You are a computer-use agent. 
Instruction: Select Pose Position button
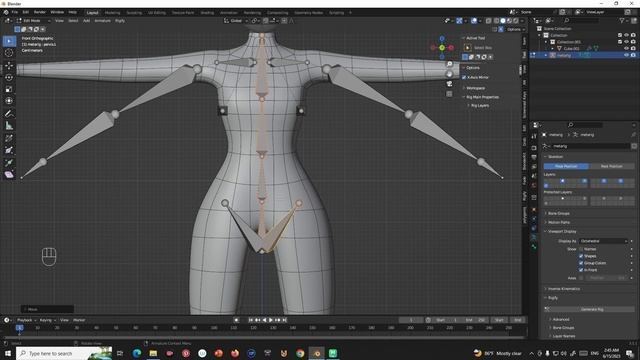tap(566, 167)
